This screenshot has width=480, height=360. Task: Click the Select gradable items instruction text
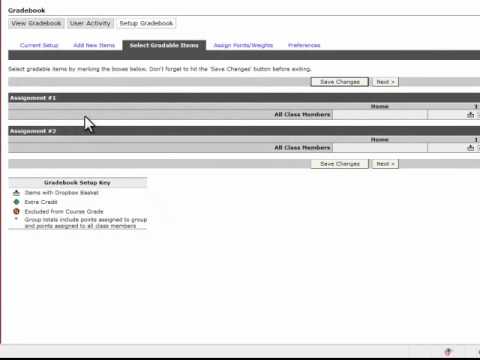(x=160, y=69)
